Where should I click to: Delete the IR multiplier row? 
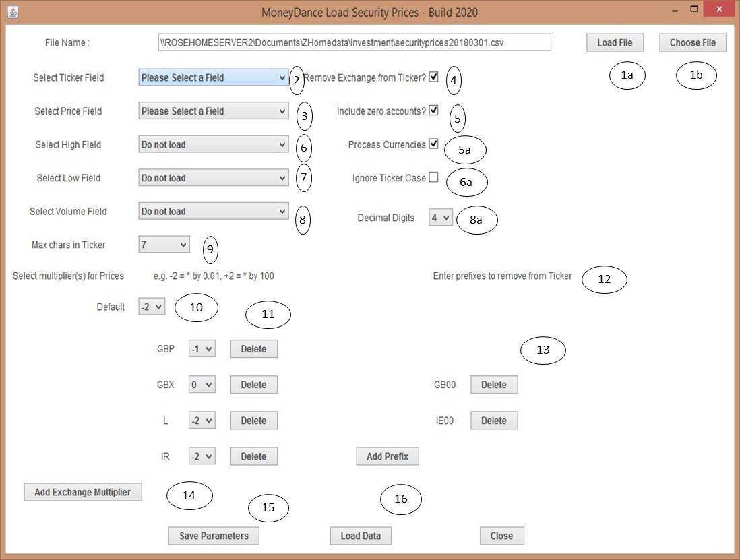coord(254,456)
